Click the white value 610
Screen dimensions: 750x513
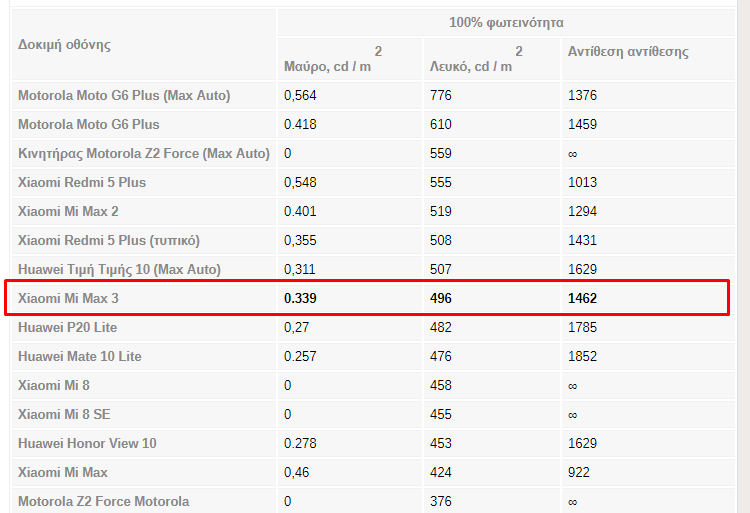click(441, 124)
